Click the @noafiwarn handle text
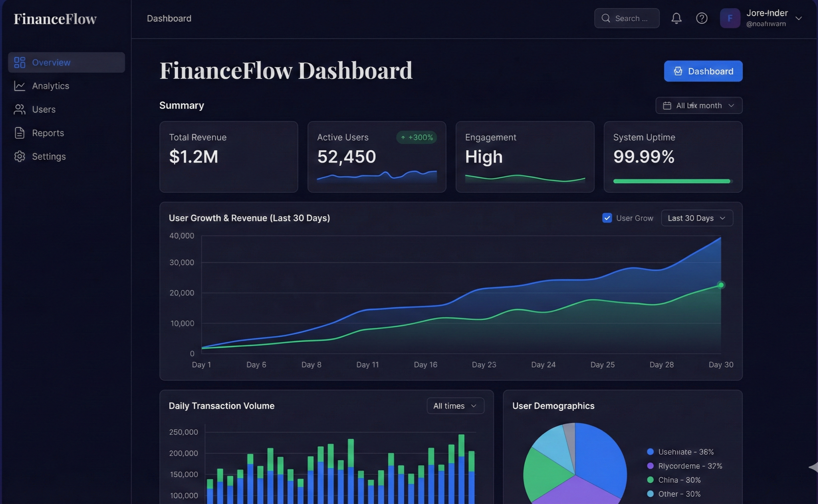 [x=766, y=24]
